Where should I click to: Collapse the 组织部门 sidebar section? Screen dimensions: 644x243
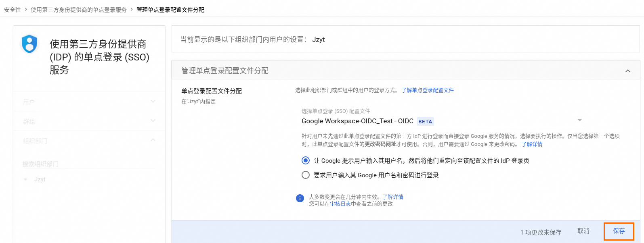pyautogui.click(x=89, y=140)
